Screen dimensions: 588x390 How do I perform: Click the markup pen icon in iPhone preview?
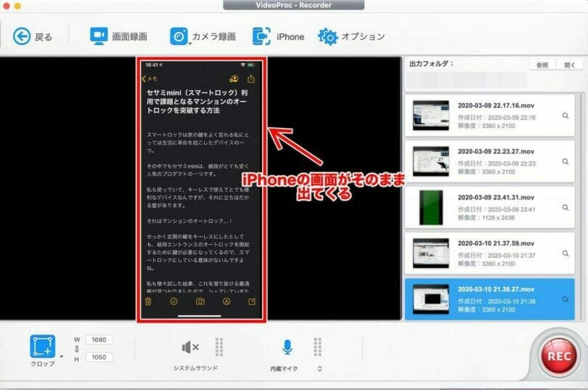226,301
